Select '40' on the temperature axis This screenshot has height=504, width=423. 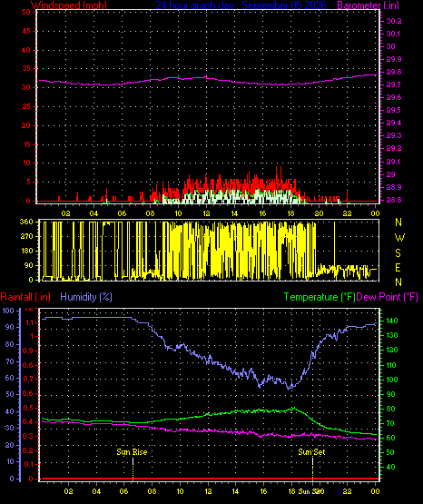390,467
